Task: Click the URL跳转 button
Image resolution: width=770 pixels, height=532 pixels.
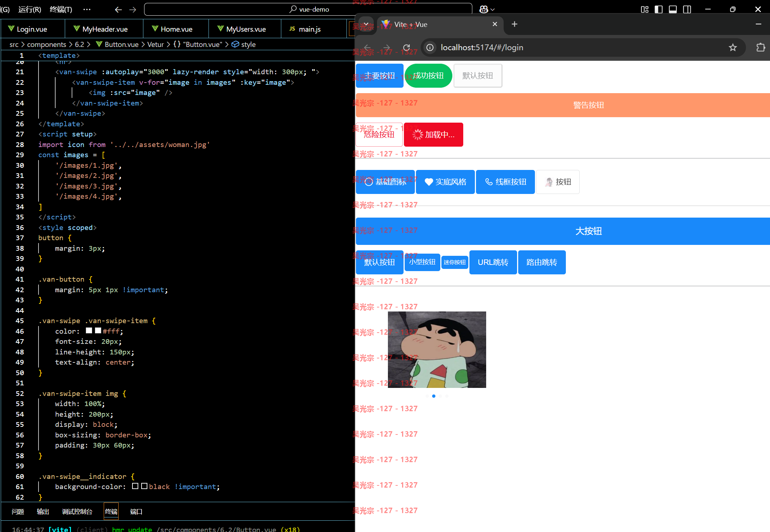Action: click(493, 262)
